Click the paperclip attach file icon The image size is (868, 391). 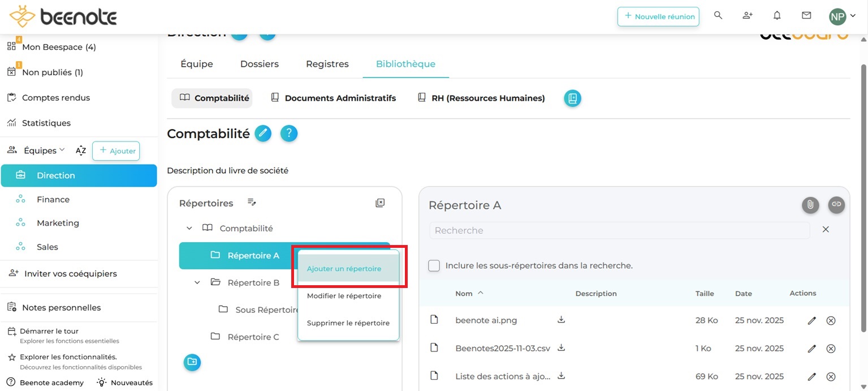(x=810, y=205)
